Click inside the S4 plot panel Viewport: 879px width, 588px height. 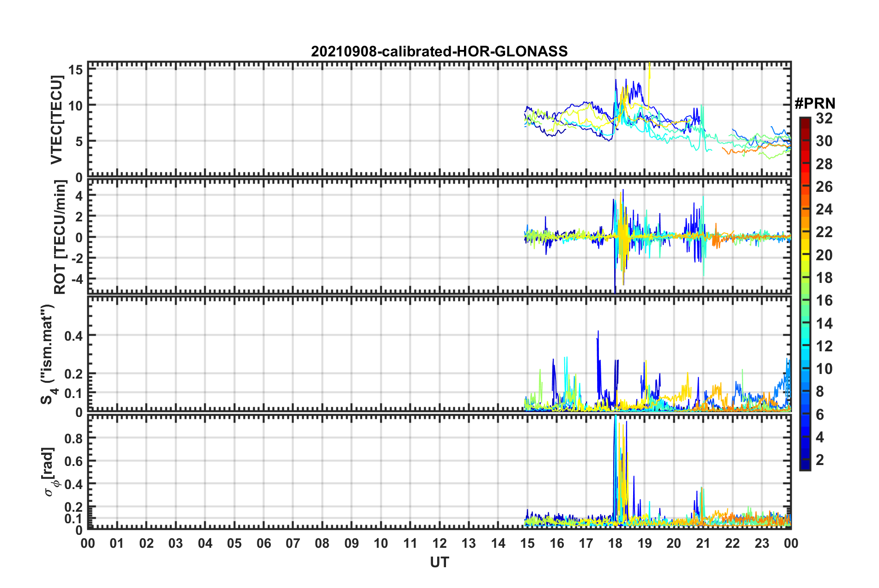tap(439, 354)
